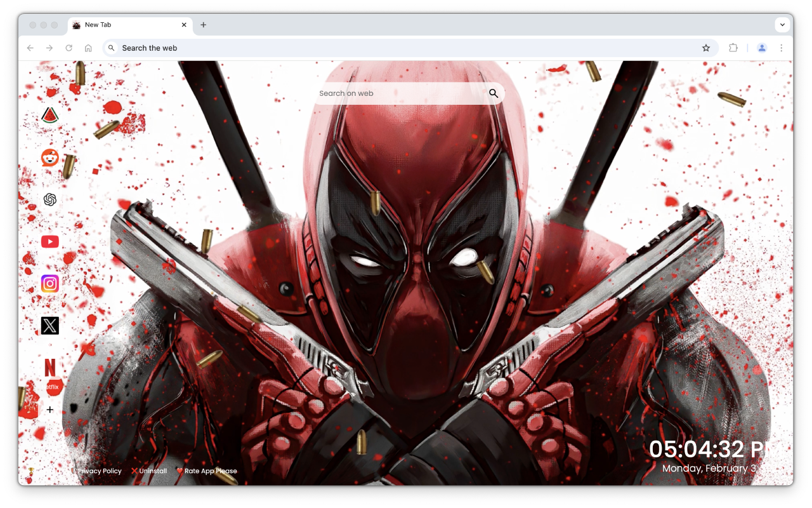This screenshot has width=812, height=508.
Task: Open the YouTube shortcut
Action: 50,242
